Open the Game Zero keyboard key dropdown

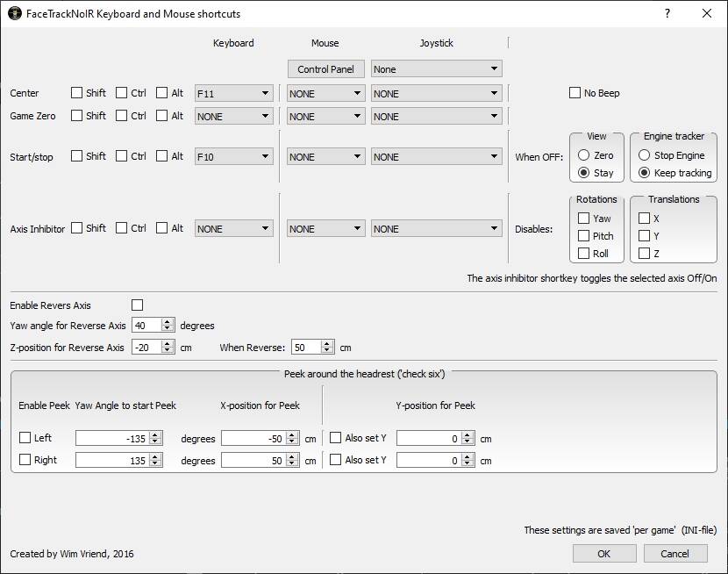tap(233, 116)
